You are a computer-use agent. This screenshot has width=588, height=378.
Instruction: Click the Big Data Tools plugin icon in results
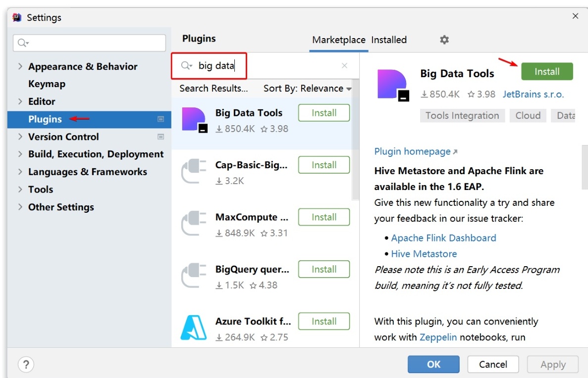(194, 120)
